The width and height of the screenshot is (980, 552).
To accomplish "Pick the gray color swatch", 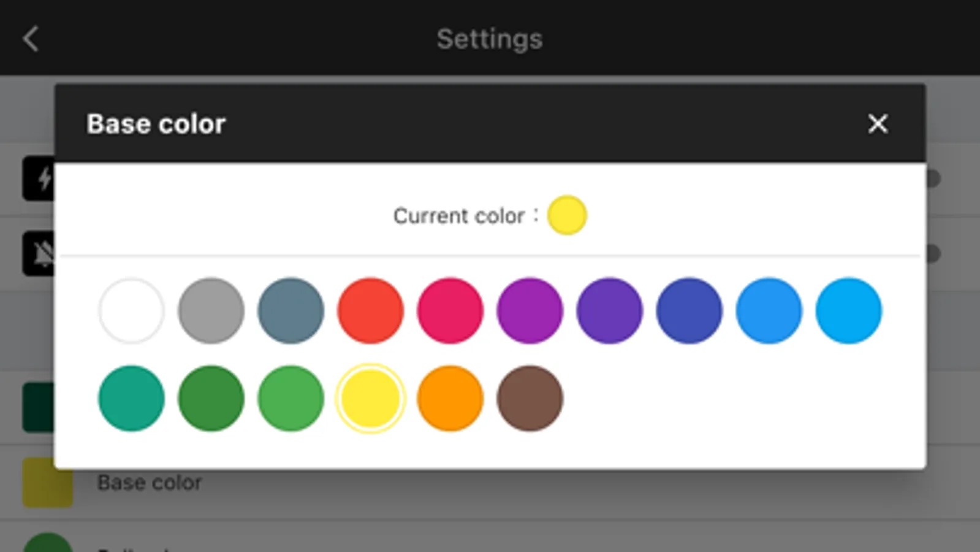I will 211,311.
